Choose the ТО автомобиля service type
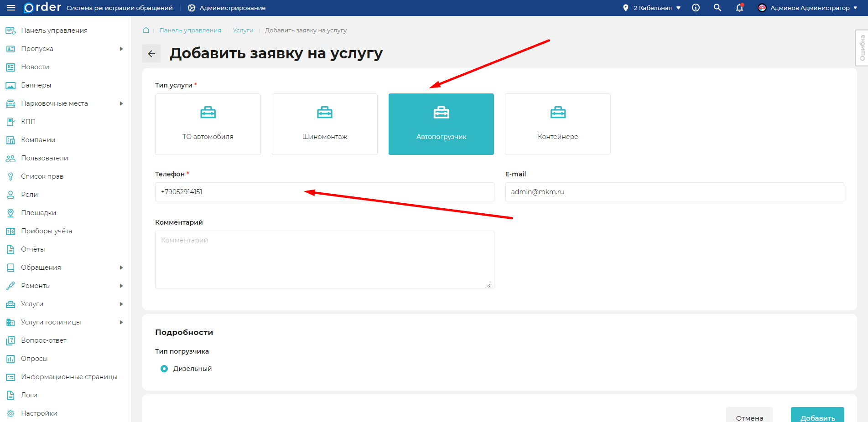The width and height of the screenshot is (868, 422). (208, 124)
